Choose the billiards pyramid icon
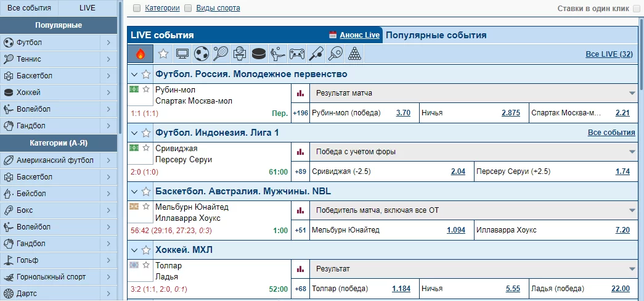The width and height of the screenshot is (644, 301). (354, 54)
